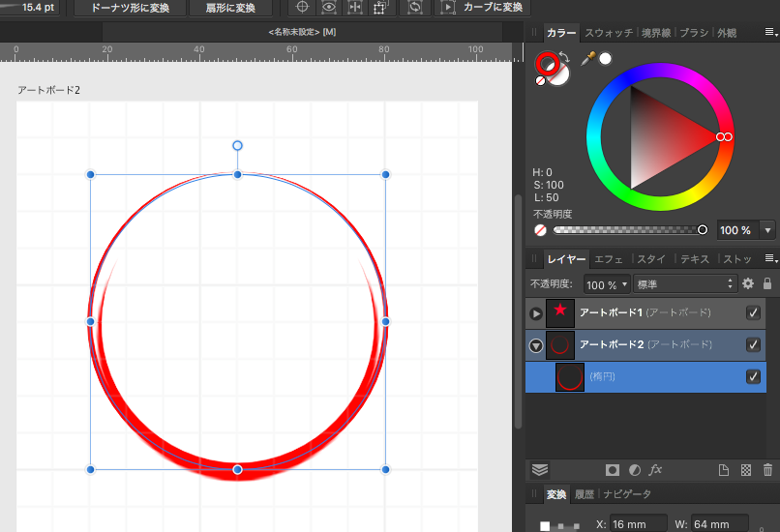Add a new layer with page icon
Screen dimensions: 780x532
pyautogui.click(x=723, y=470)
